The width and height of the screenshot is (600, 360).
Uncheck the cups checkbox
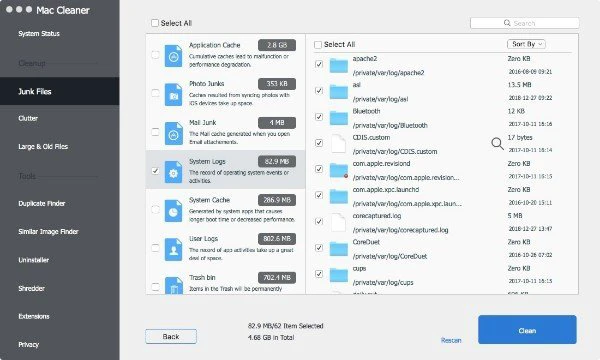coord(319,274)
